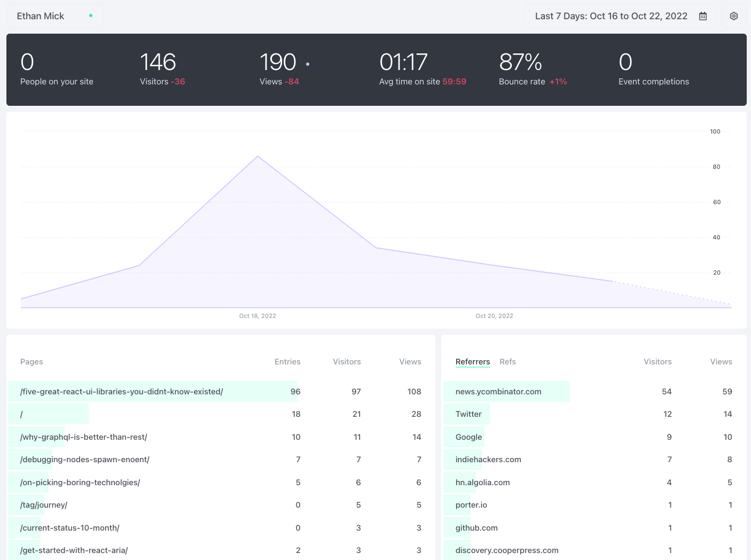Select the Google referrer row

(594, 437)
